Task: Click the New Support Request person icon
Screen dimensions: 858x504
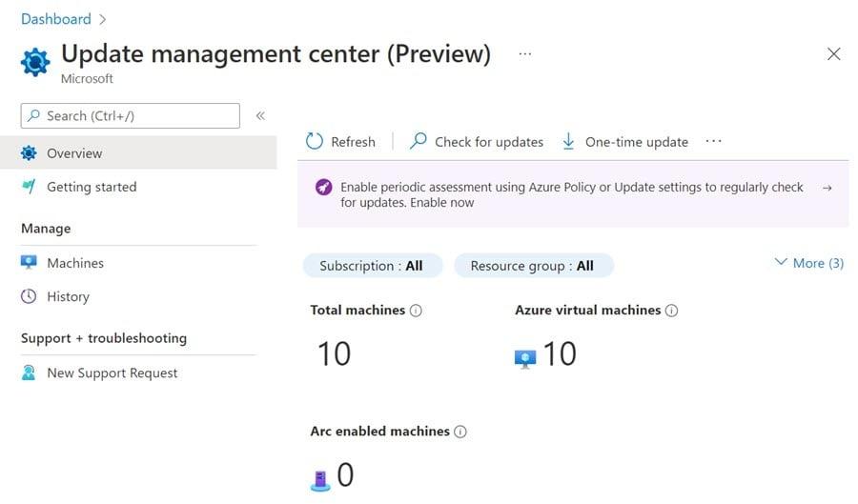Action: coord(29,373)
